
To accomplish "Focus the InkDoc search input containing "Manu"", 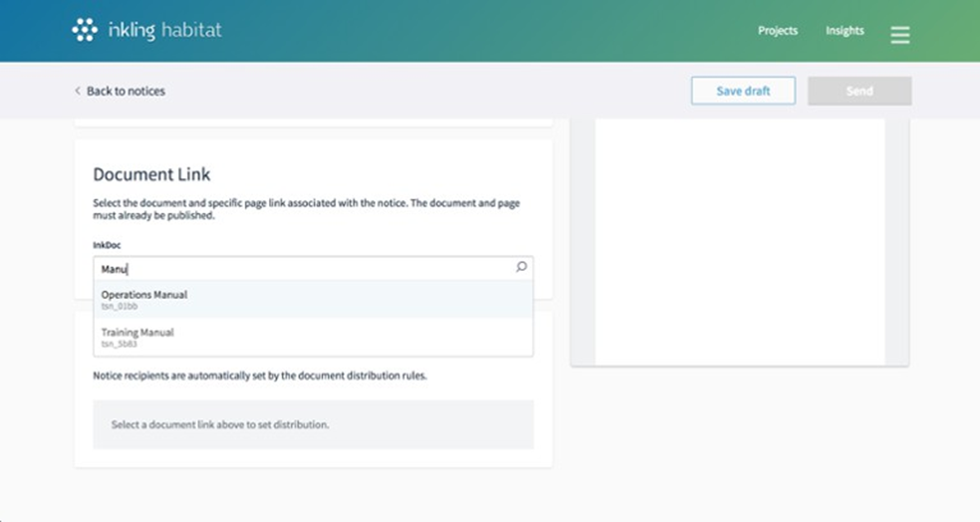I will tap(299, 268).
